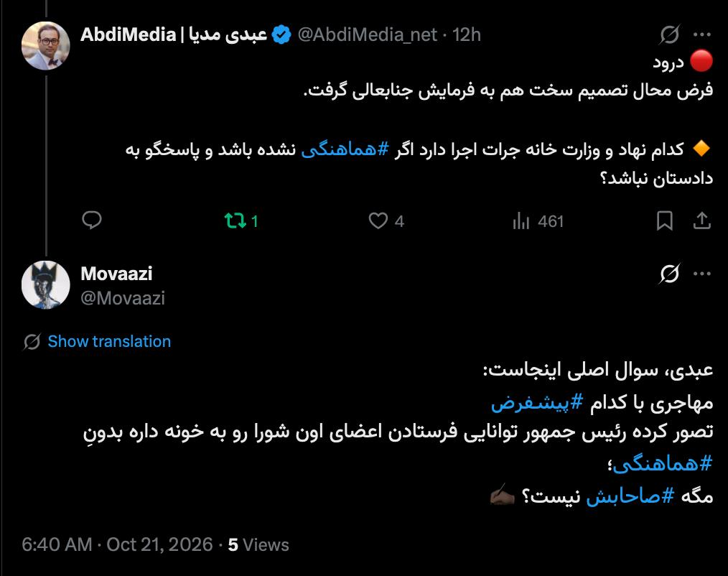The width and height of the screenshot is (728, 576).
Task: Click the 6:40 AM Oct 21, 2026 timestamp
Action: point(117,545)
